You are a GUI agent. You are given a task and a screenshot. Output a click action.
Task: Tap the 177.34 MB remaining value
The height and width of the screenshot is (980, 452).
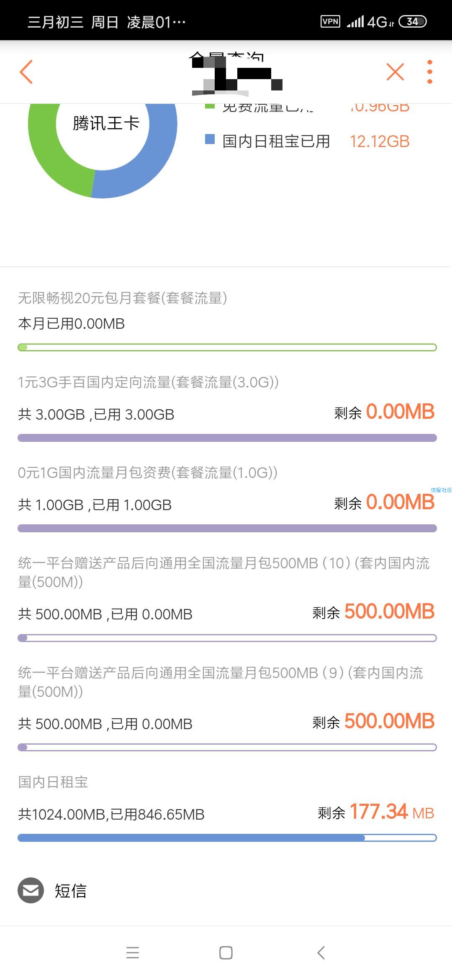pos(392,812)
